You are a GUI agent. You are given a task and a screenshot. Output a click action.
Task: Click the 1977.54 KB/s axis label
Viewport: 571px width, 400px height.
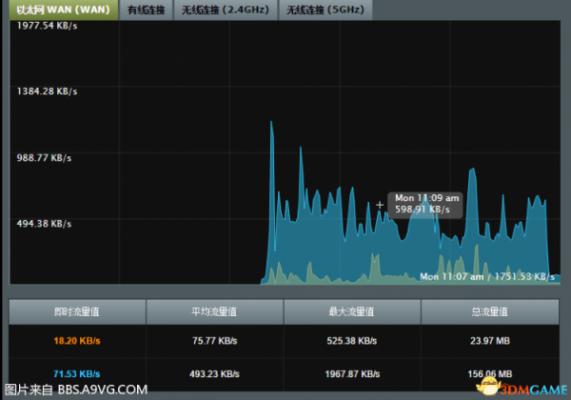click(x=47, y=26)
